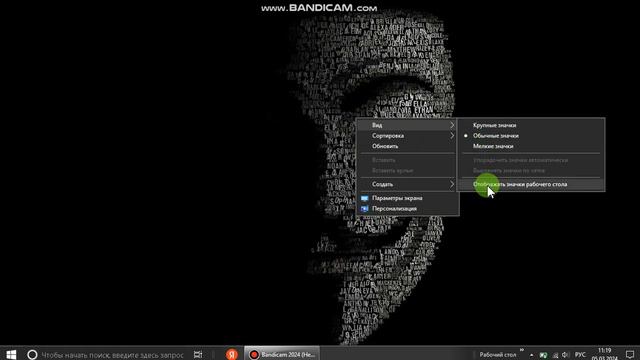The height and width of the screenshot is (360, 640).
Task: Open the notification center icon
Action: (630, 355)
